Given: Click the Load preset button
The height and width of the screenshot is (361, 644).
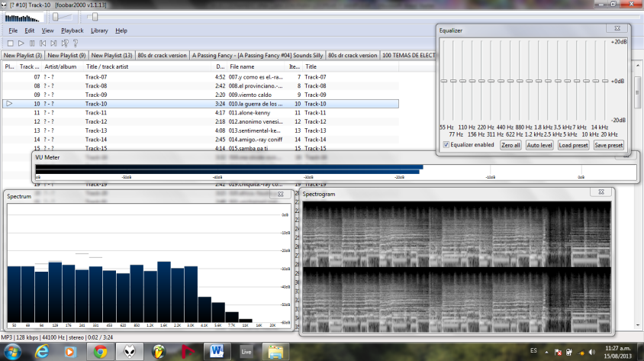Looking at the screenshot, I should [573, 145].
